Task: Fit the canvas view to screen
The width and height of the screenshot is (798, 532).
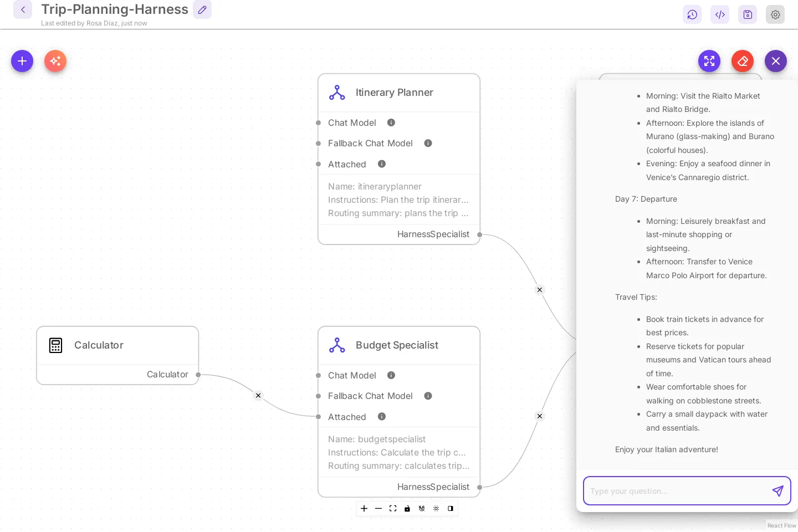Action: pyautogui.click(x=393, y=508)
